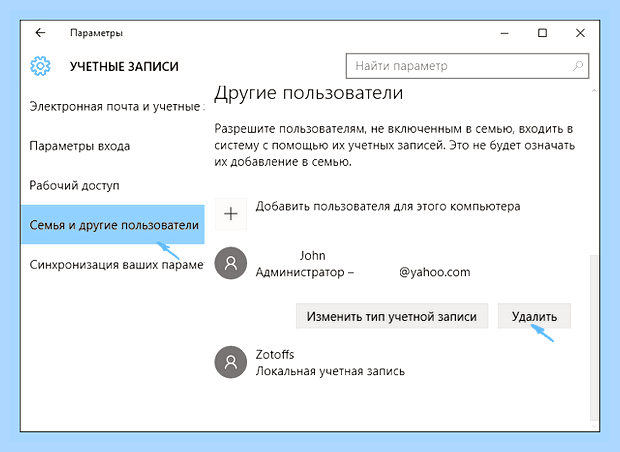Click Локальная учетная запись label
This screenshot has width=620, height=452.
(330, 371)
